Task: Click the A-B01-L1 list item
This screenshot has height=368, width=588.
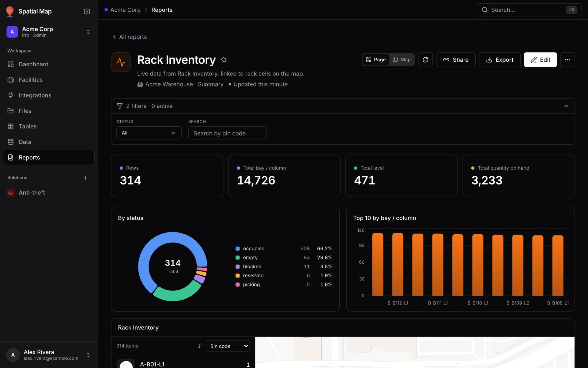Action: click(x=183, y=362)
